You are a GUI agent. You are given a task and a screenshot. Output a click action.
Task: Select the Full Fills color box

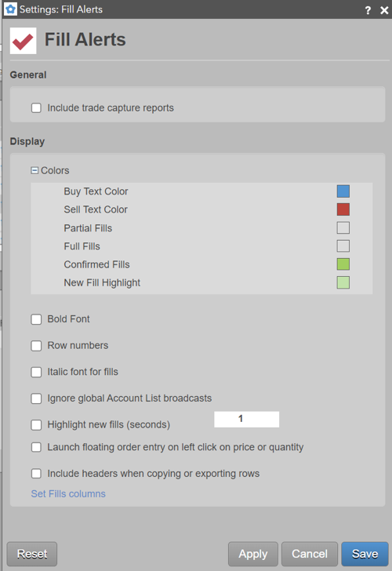pos(343,246)
